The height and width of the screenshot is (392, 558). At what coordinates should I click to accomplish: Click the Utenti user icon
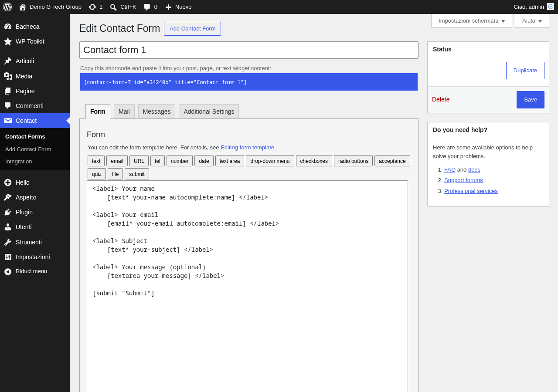click(x=8, y=227)
